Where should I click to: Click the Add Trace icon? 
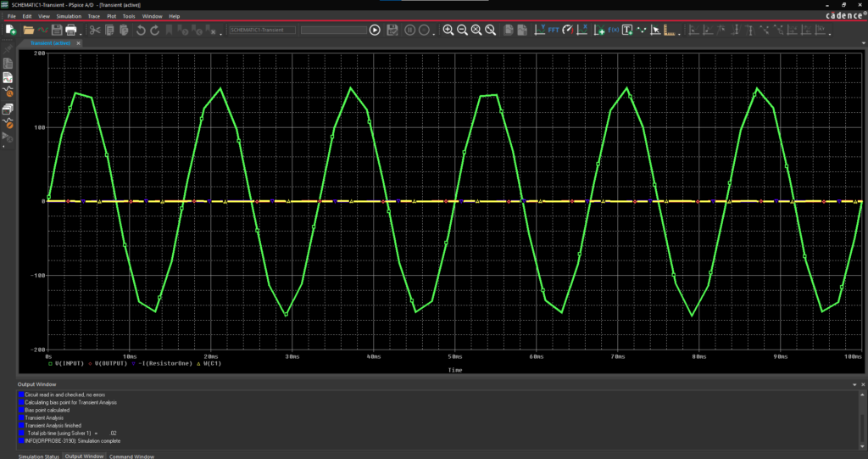point(599,30)
